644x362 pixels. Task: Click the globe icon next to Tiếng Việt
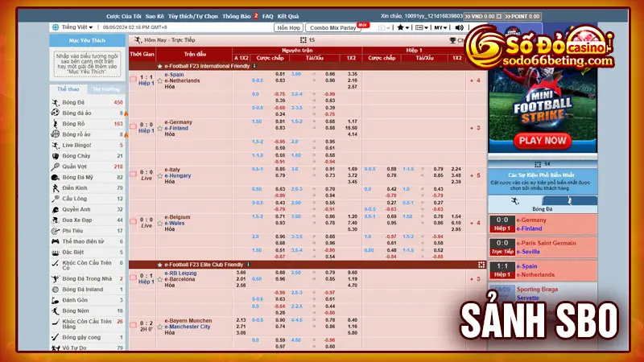53,27
